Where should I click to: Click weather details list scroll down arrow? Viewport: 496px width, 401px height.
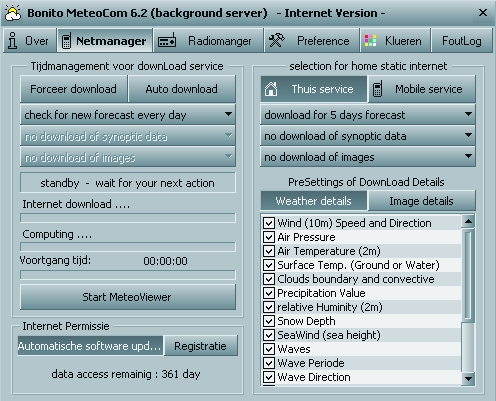point(468,379)
